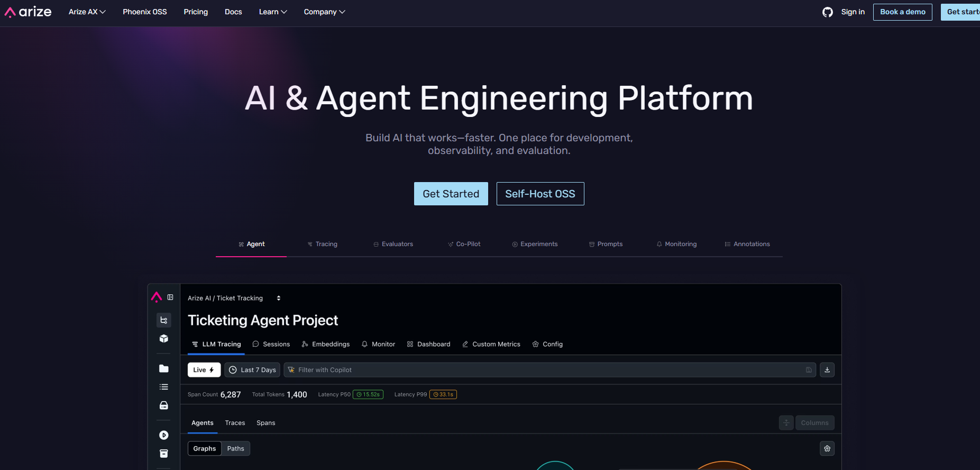Open the list icon in the sidebar
Viewport: 980px width, 470px height.
[x=164, y=387]
